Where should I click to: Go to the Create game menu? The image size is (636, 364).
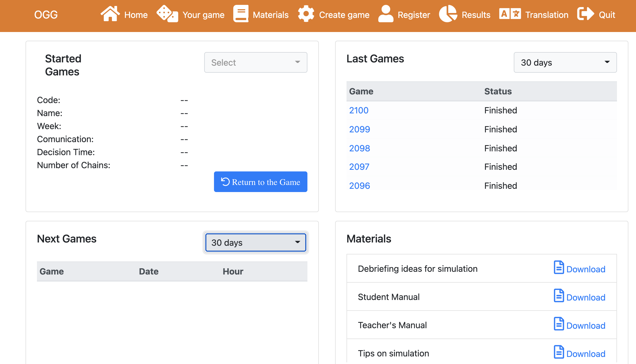(344, 15)
